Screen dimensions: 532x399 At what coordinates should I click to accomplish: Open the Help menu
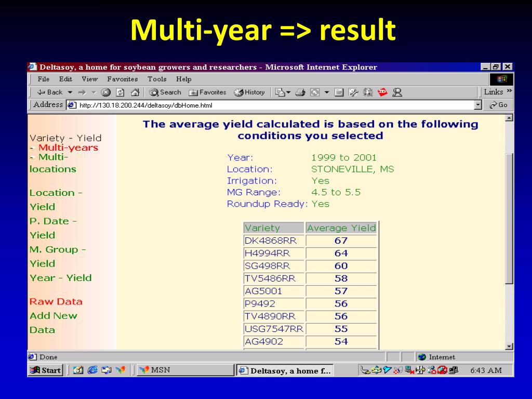(x=183, y=79)
